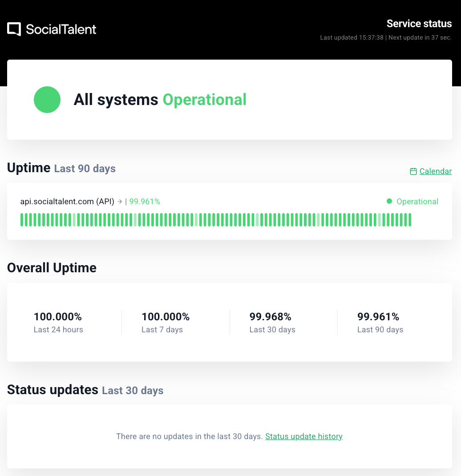Image resolution: width=461 pixels, height=476 pixels.
Task: Click the large green status circle
Action: 47,100
